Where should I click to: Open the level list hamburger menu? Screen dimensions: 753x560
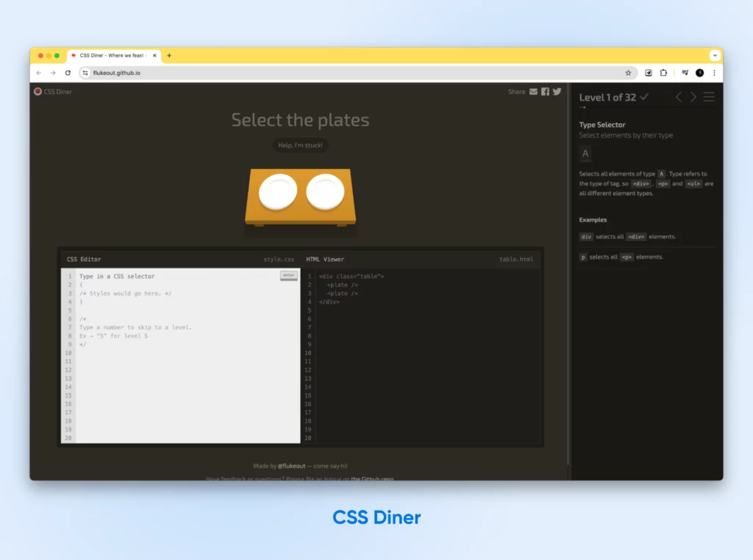(x=709, y=97)
